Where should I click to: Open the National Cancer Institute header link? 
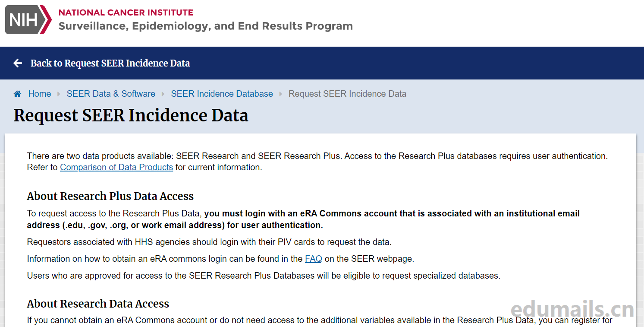coord(126,13)
